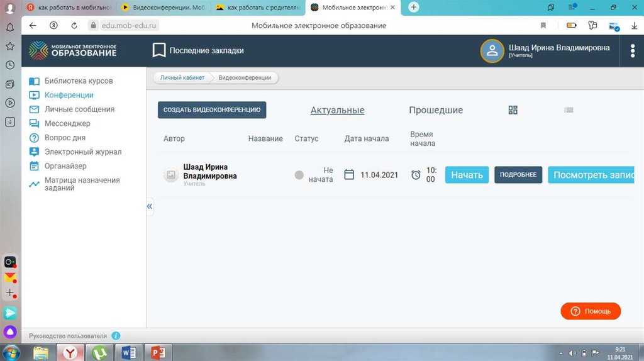The height and width of the screenshot is (361, 644).
Task: Open a new browser tab with plus
Action: [414, 7]
